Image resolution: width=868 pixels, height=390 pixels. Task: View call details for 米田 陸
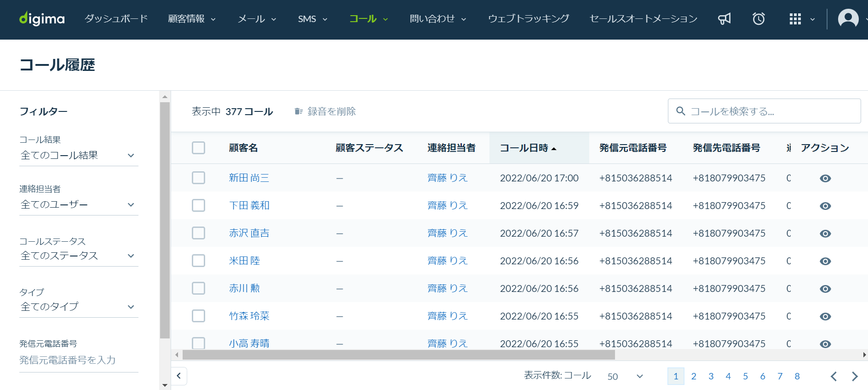[826, 261]
